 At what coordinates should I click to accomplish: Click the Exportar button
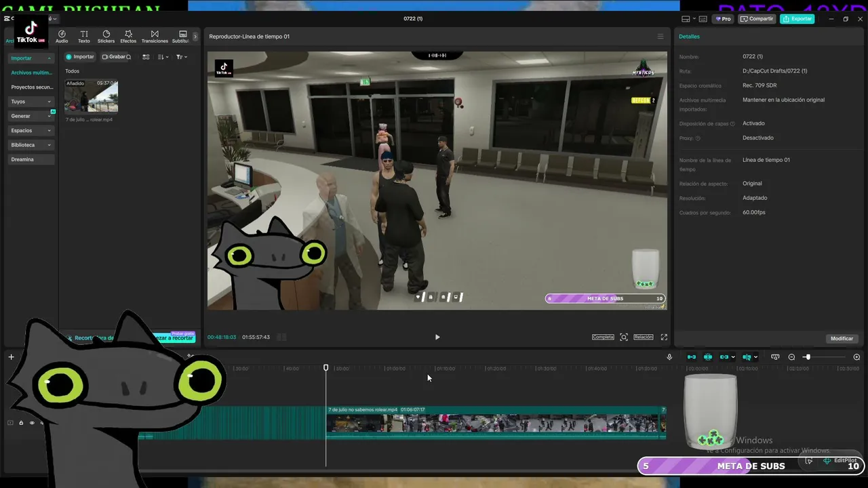pos(797,19)
